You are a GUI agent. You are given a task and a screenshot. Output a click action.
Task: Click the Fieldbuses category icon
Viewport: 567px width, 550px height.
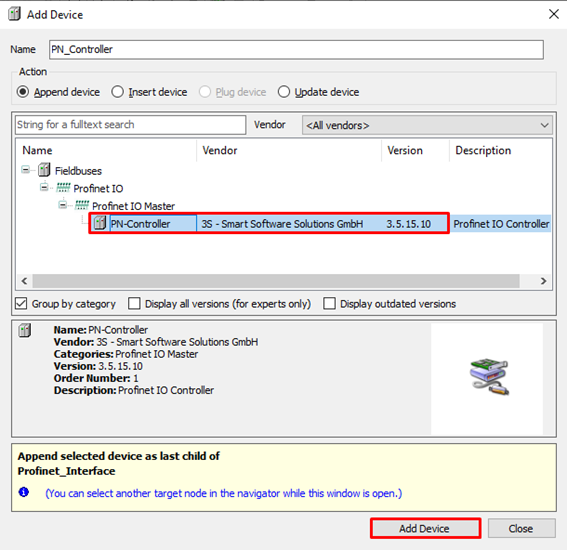point(44,170)
